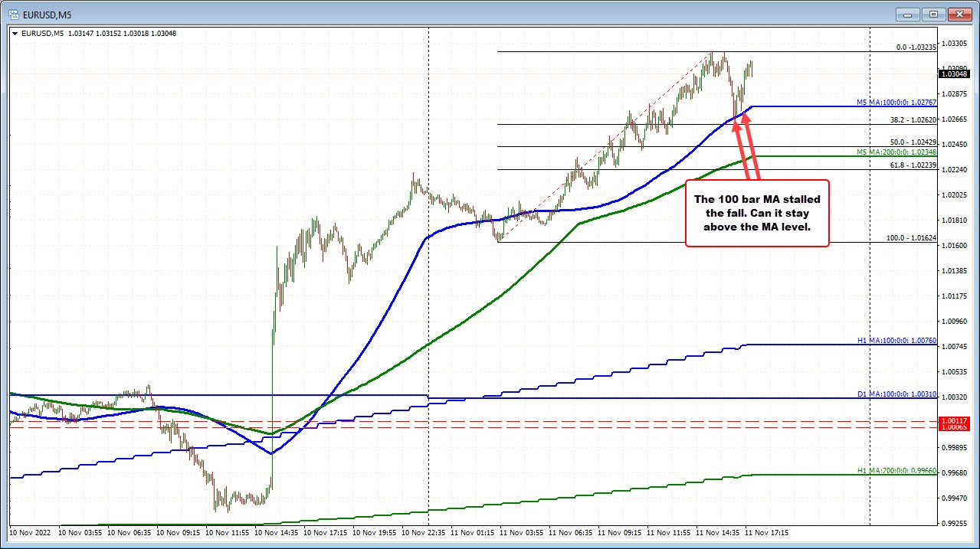Select the 61.8 - 1.02239 retracement line
980x549 pixels.
914,165
